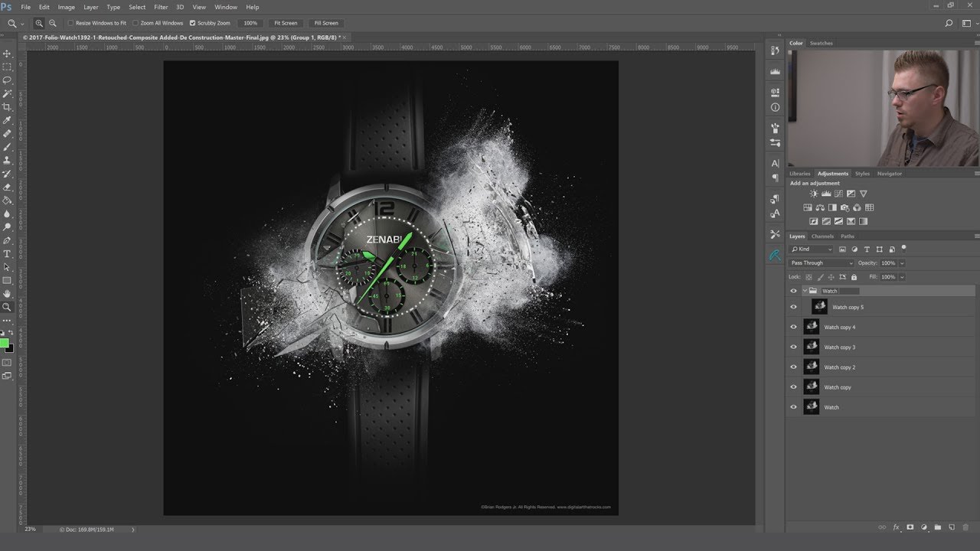The image size is (980, 551).
Task: Add a Photo Filter adjustment
Action: [844, 207]
